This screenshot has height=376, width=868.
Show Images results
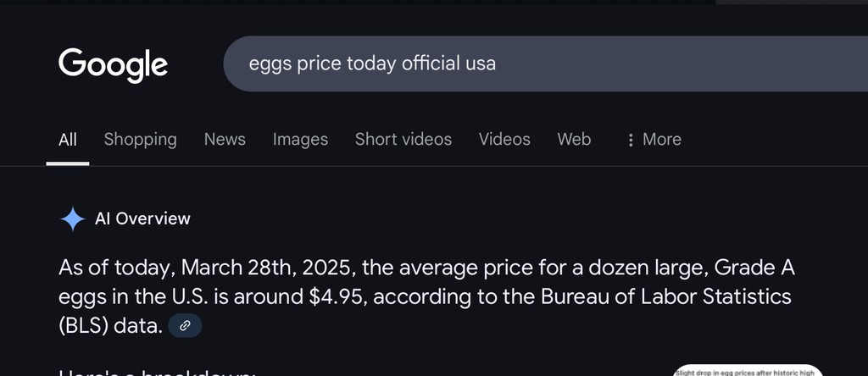(x=300, y=140)
